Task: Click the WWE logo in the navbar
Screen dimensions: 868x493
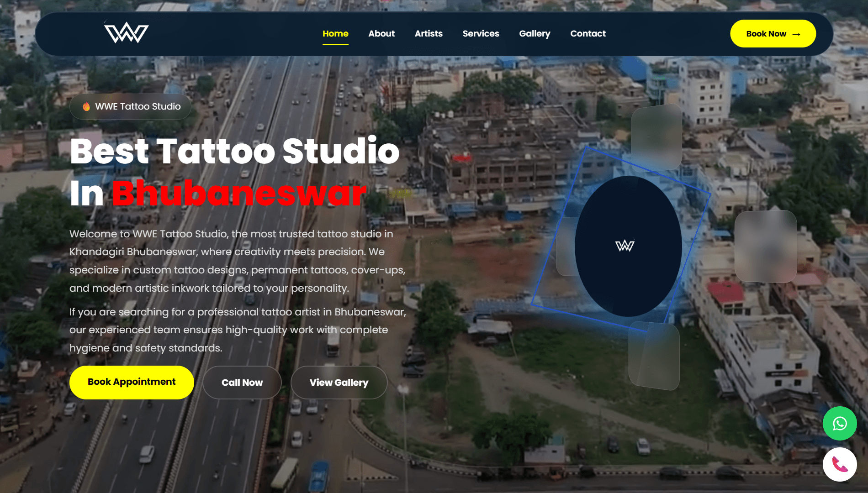Action: (x=127, y=33)
